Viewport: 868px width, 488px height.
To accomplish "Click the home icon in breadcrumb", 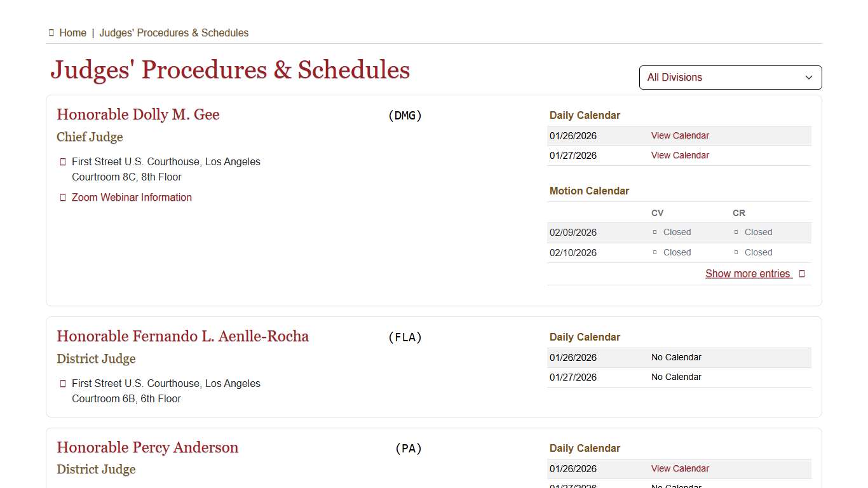I will click(51, 33).
